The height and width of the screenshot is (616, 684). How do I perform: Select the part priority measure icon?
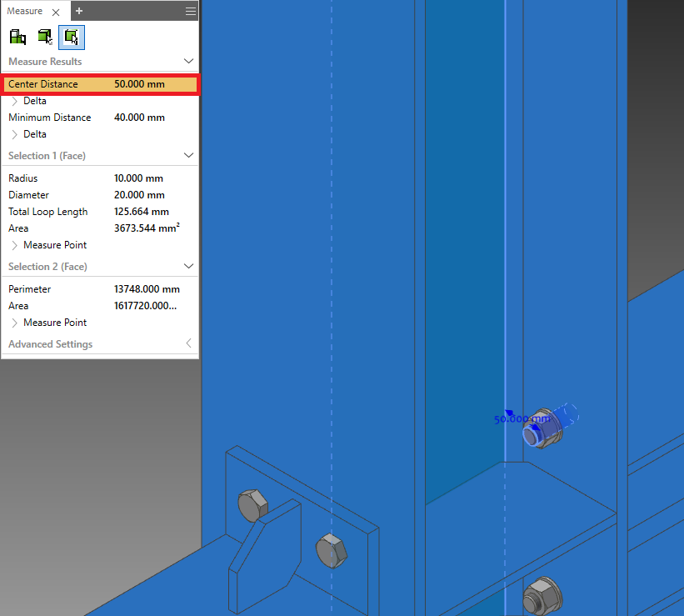(45, 38)
